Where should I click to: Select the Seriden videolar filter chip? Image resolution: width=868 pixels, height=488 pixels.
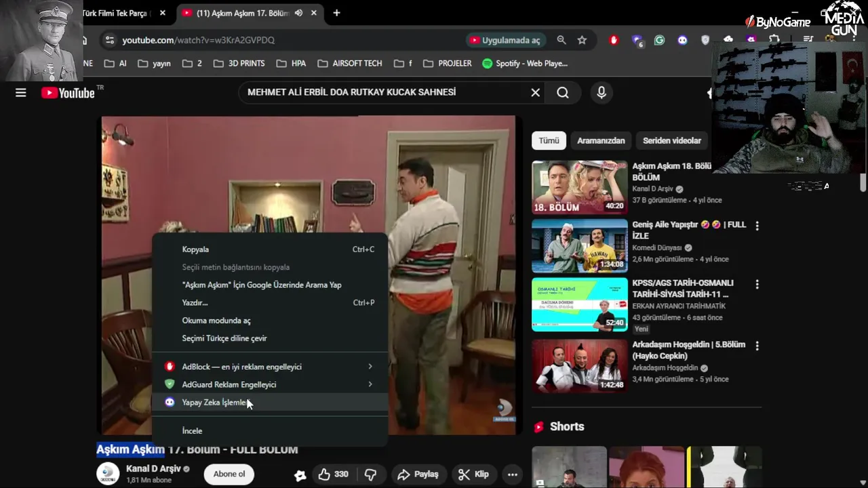click(x=671, y=140)
